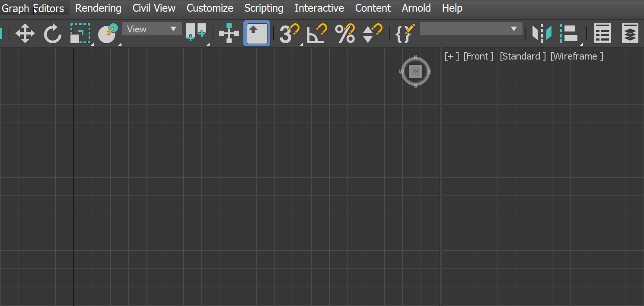Open the Edit Named Selection Sets dialog
Screen dimensions: 644x306
coord(404,33)
